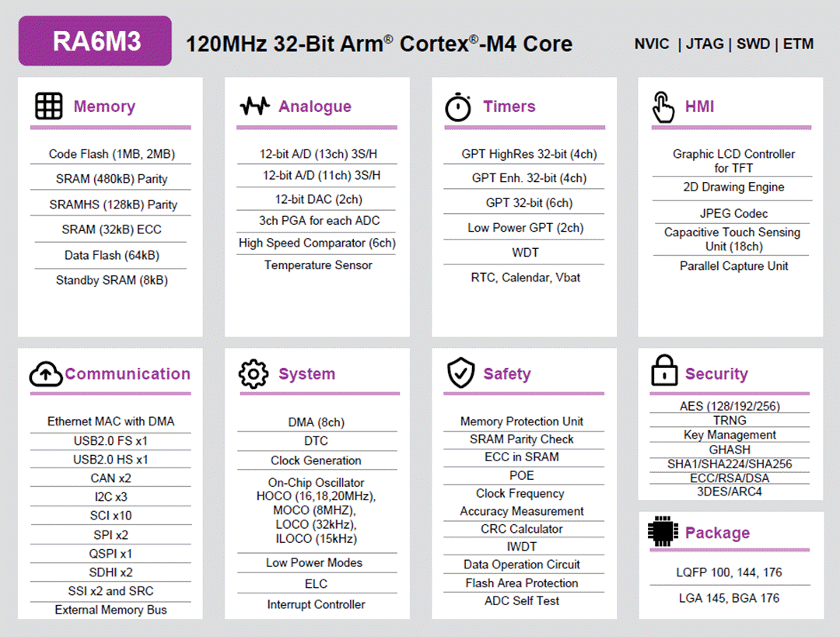Select the LQFP 100, 144, 176 entry
Viewport: 840px width, 637px height.
coord(730,572)
